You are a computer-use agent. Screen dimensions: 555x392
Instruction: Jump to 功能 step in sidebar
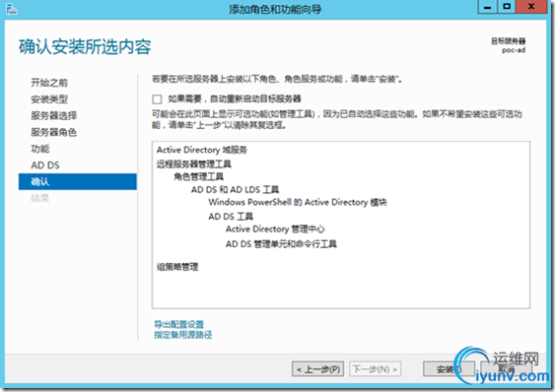40,149
